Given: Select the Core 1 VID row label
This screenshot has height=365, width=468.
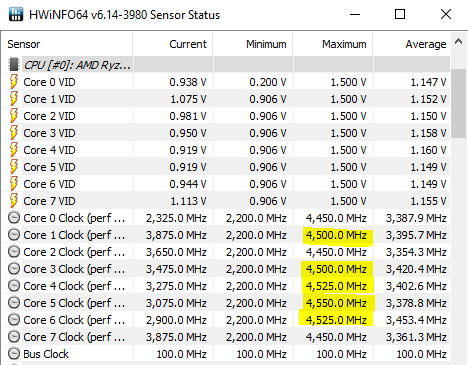Looking at the screenshot, I should point(49,99).
